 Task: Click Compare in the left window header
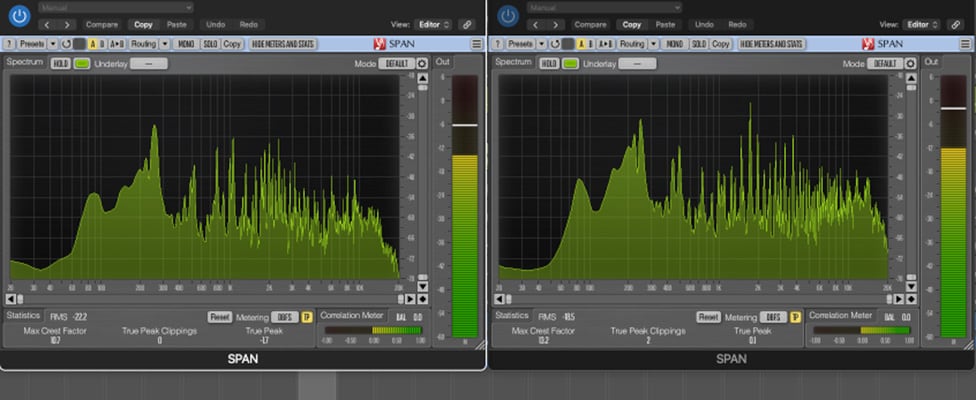[102, 25]
